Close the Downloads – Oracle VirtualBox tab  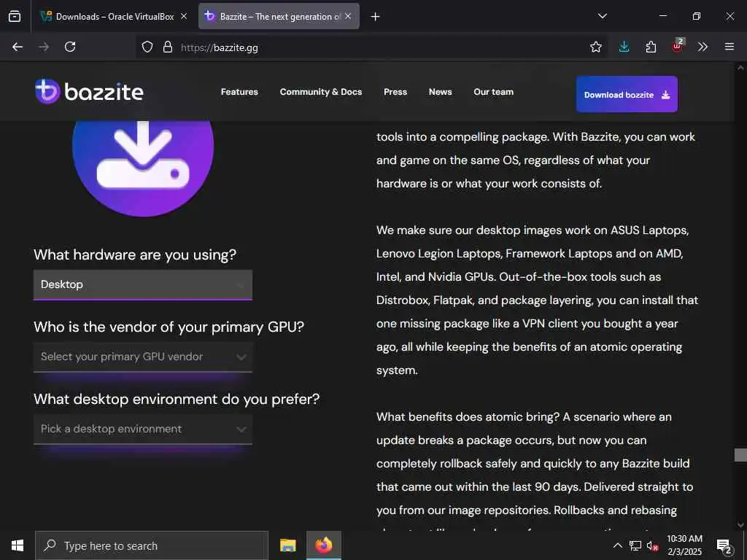184,16
